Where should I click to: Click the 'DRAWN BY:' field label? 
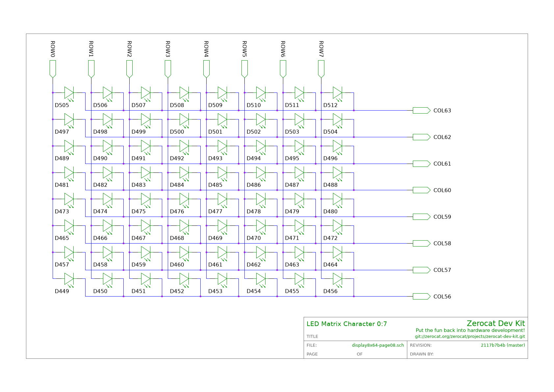(x=422, y=354)
